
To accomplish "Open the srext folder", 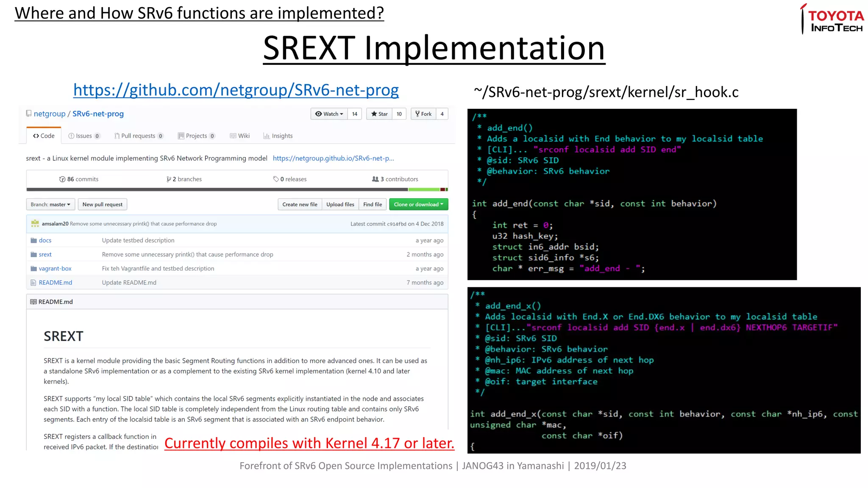I will [x=45, y=255].
